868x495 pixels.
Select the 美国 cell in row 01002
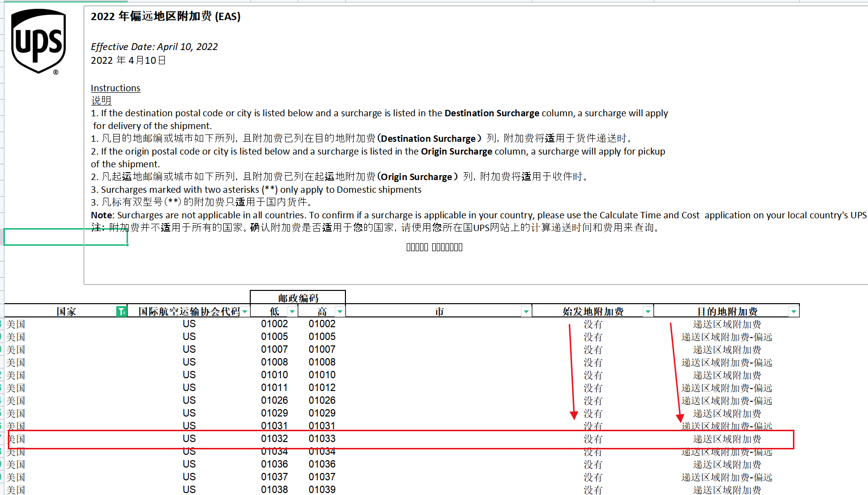16,324
